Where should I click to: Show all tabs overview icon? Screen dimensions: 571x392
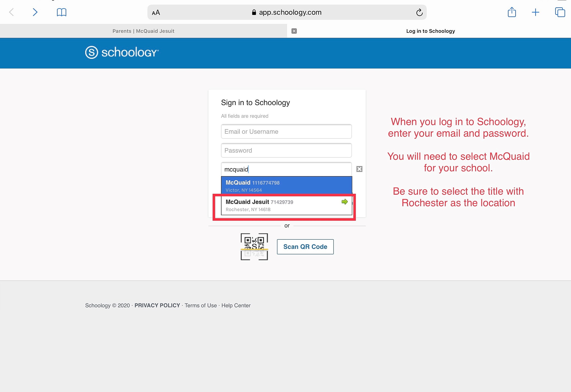[560, 12]
